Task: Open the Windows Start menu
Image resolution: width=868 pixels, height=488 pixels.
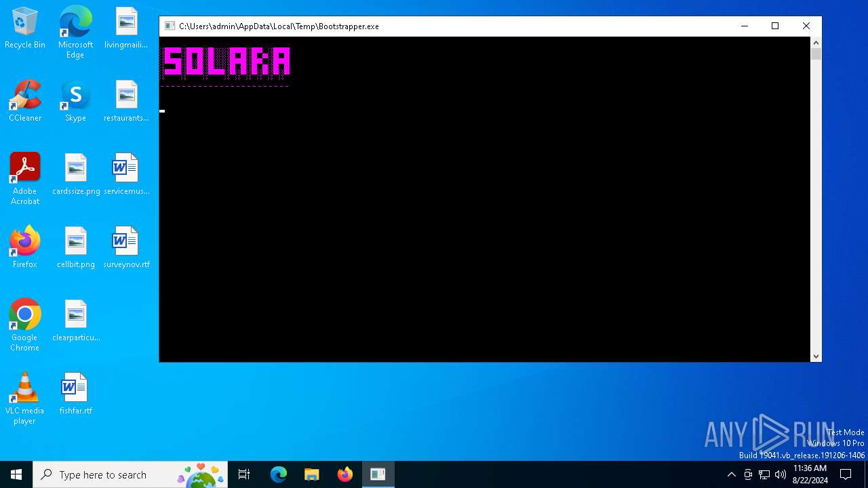Action: coord(16,474)
